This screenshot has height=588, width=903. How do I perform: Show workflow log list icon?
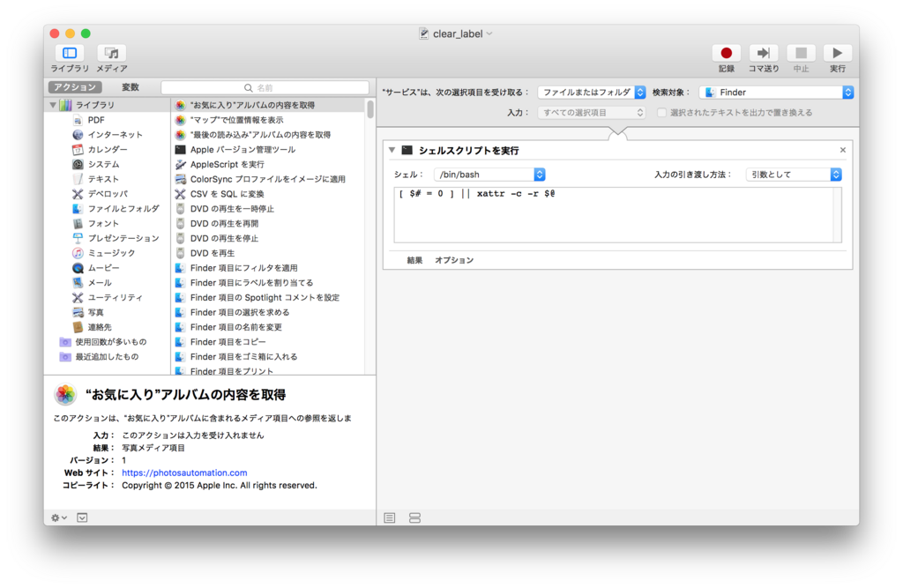pos(390,517)
